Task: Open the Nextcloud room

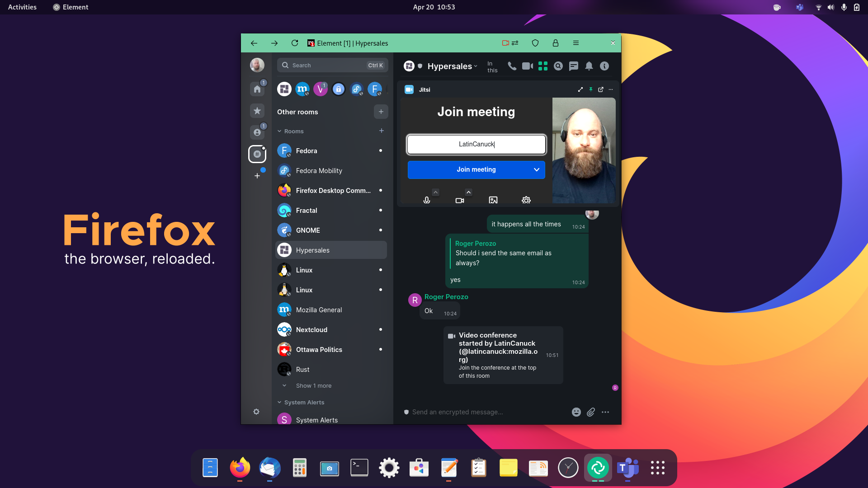Action: [x=331, y=330]
